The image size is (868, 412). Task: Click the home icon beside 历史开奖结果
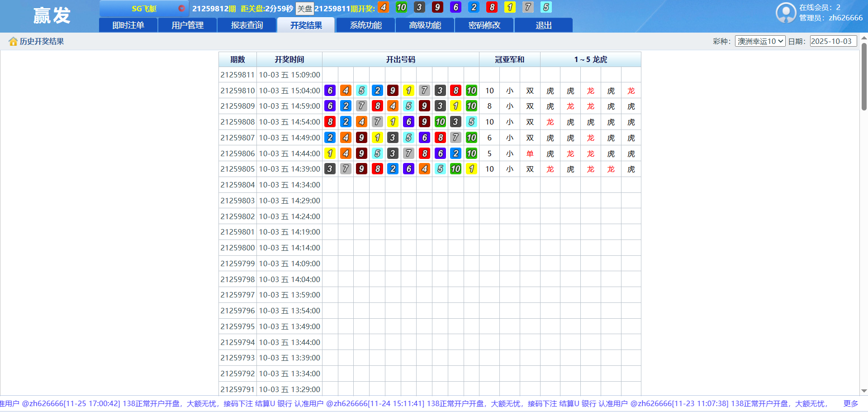[x=13, y=42]
